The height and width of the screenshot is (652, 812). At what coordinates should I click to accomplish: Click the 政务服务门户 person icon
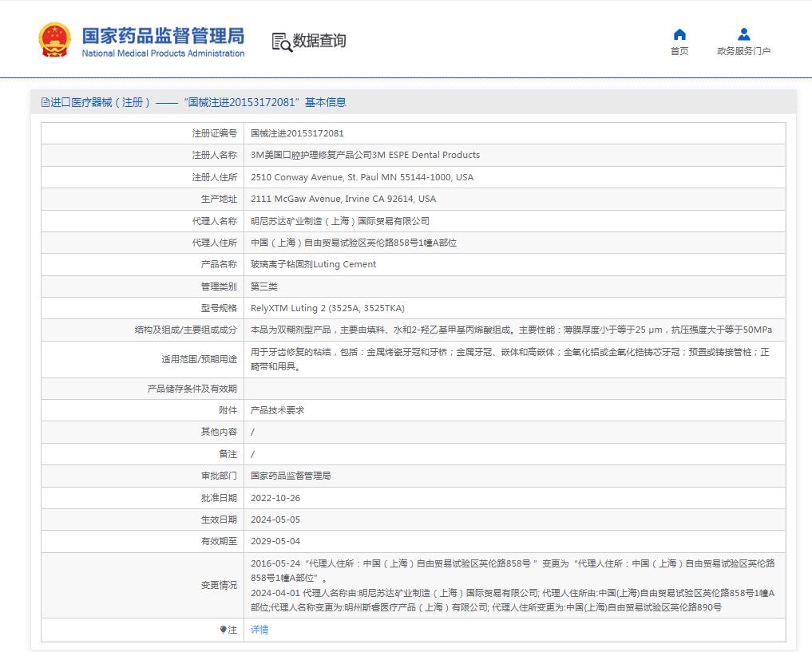pos(743,34)
